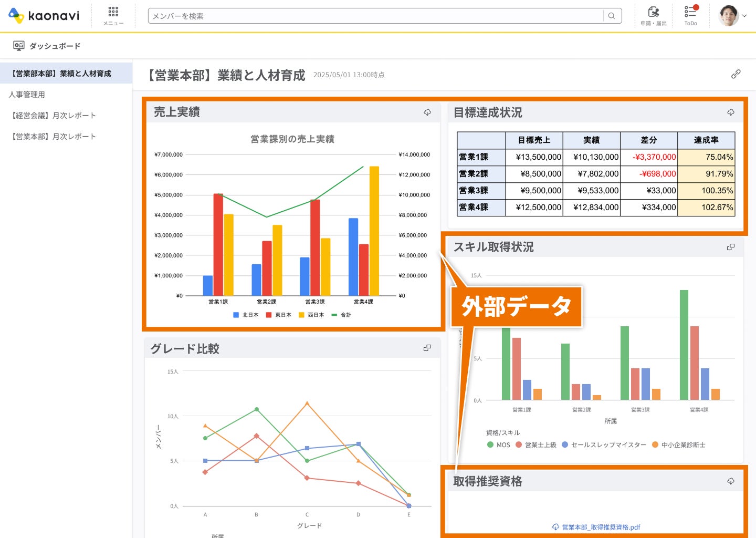Click the 目標達成状況 panel title
Screen dimensions: 756x538
(488, 112)
